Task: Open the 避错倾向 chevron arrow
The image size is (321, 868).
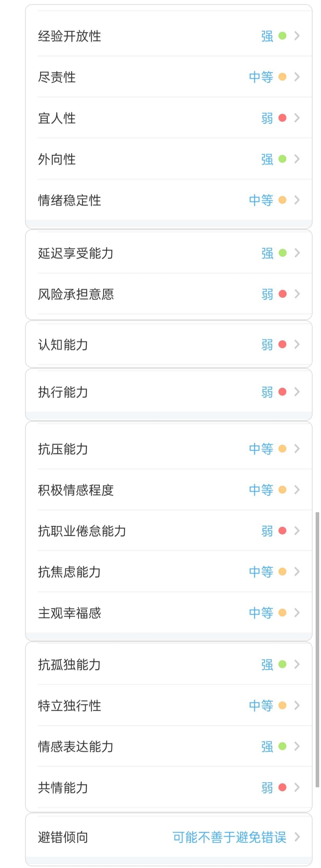Action: coord(297,837)
